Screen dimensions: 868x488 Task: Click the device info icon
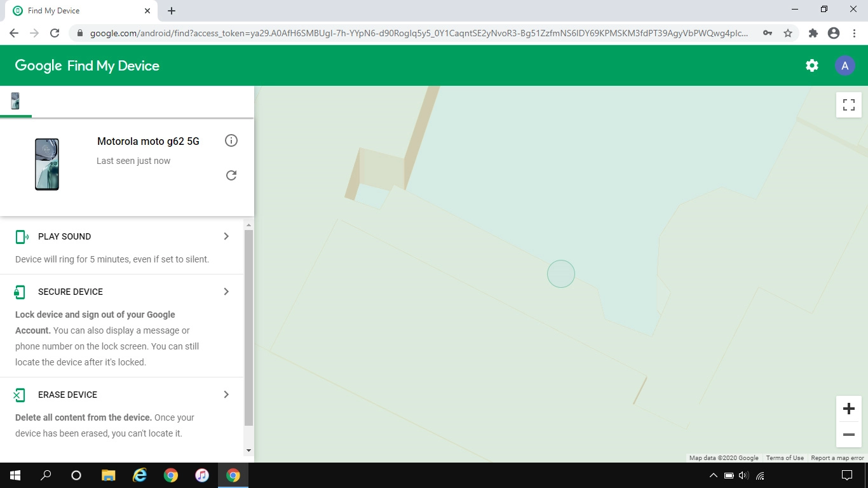tap(231, 140)
